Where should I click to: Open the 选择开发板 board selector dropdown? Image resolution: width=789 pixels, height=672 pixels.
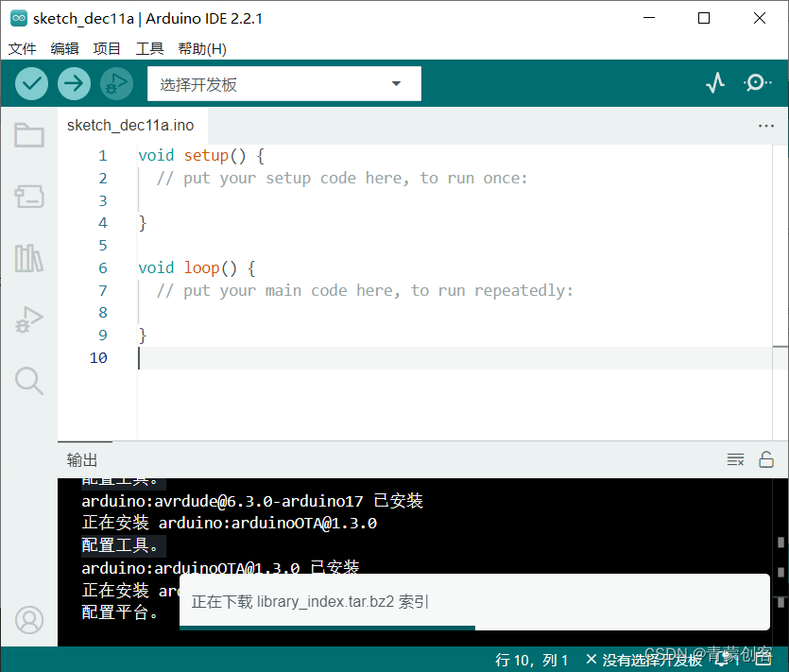click(283, 83)
